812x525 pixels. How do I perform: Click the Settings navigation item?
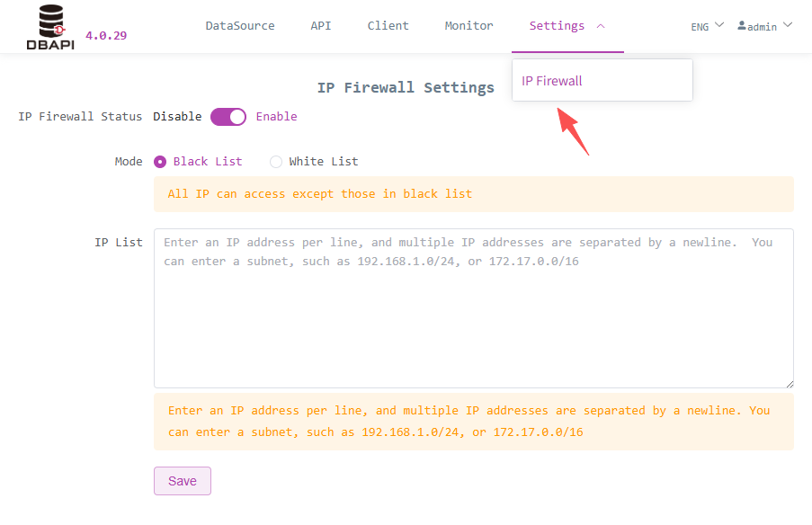click(557, 25)
